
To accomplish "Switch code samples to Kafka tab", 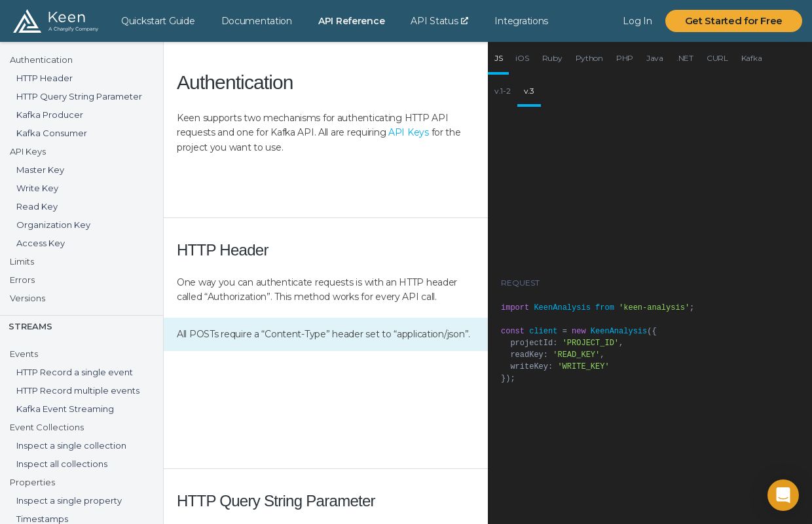I will (752, 58).
